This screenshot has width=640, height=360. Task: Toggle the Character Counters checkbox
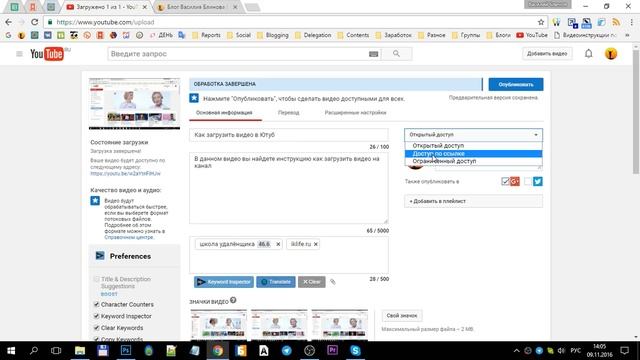tap(96, 304)
